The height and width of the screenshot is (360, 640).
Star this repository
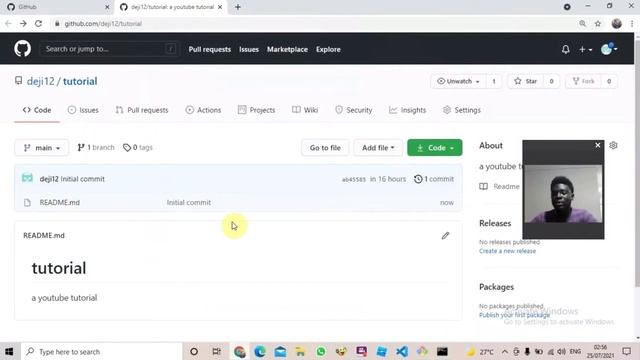(526, 81)
